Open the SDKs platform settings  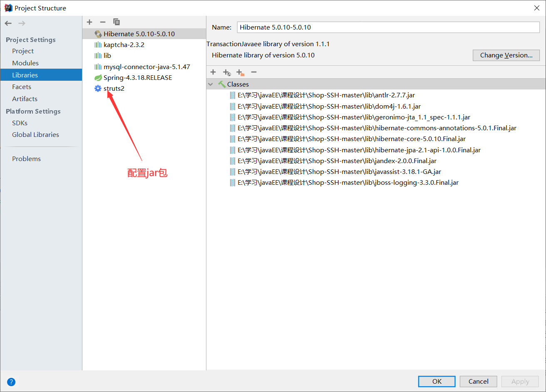20,123
